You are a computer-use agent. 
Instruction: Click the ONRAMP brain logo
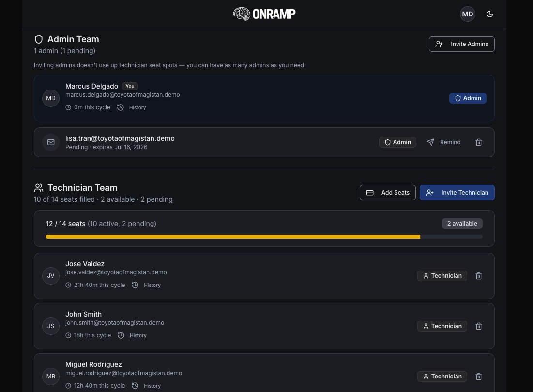[x=264, y=14]
